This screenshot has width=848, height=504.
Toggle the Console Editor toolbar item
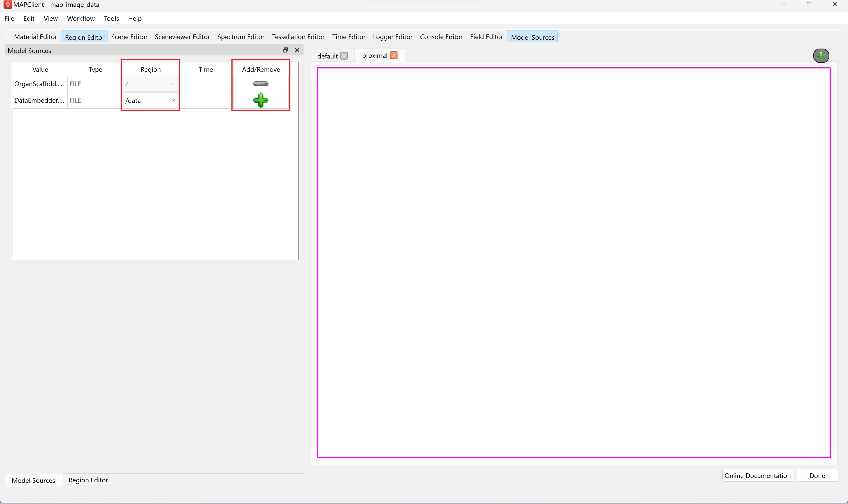pos(441,37)
